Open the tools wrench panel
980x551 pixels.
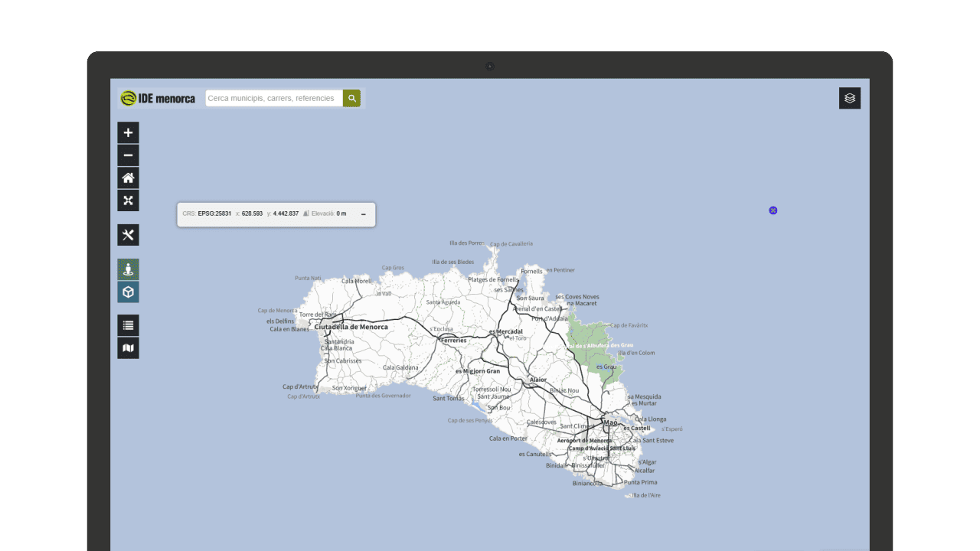click(x=128, y=235)
